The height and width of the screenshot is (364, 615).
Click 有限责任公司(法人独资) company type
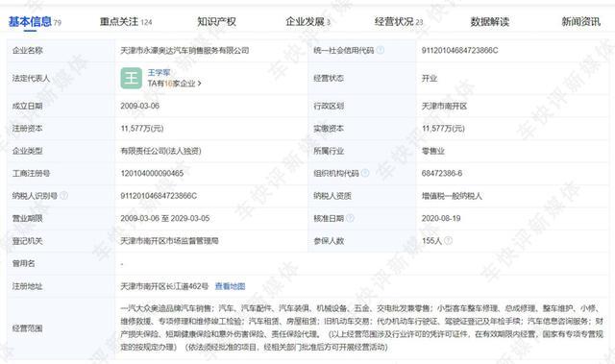coord(160,151)
